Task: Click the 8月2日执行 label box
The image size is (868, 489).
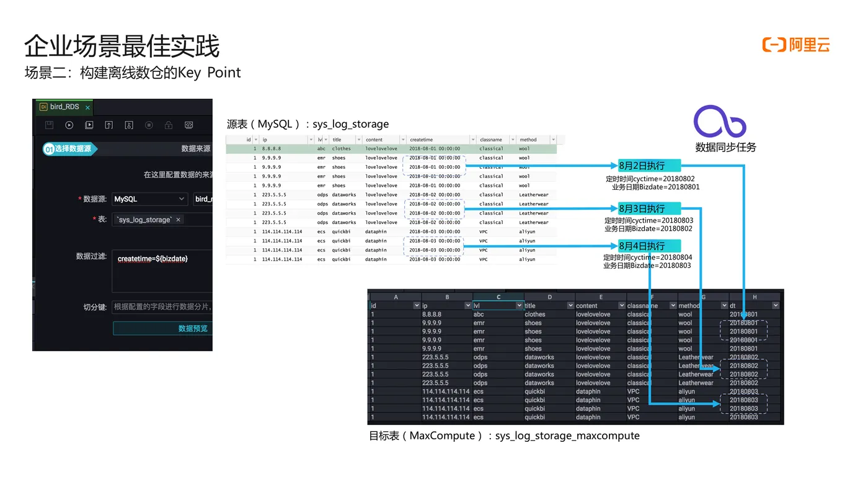Action: pos(649,166)
